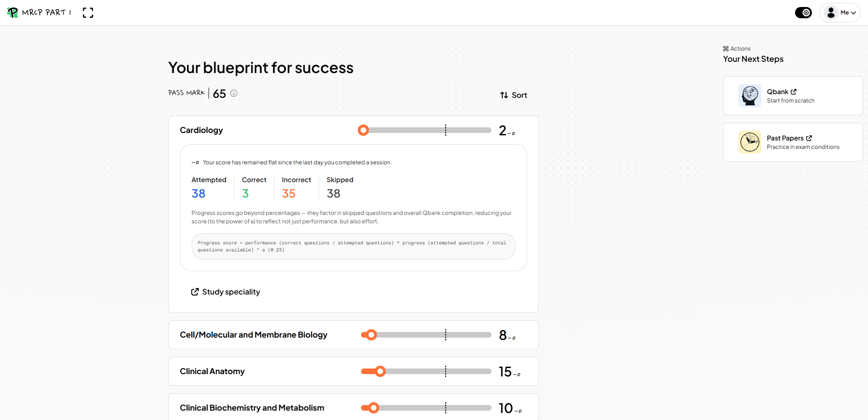Open Past Papers exam conditions card
This screenshot has width=868, height=420.
point(793,142)
